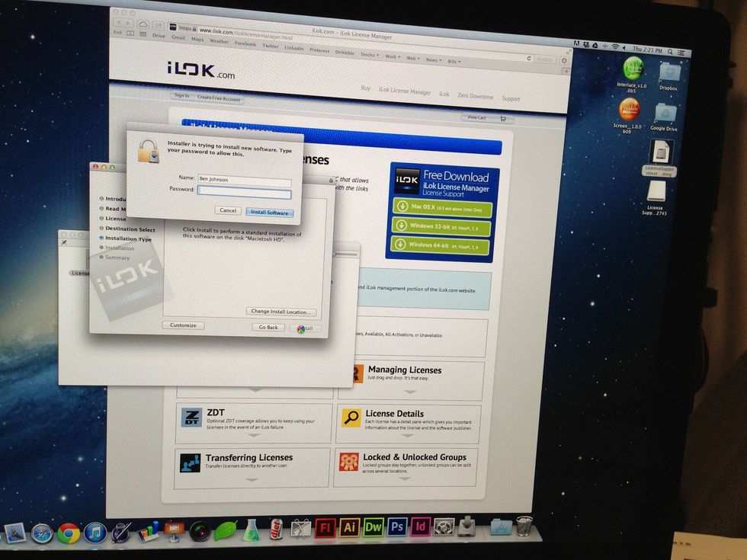Image resolution: width=747 pixels, height=560 pixels.
Task: Open Google Chrome from the dock
Action: point(69,533)
